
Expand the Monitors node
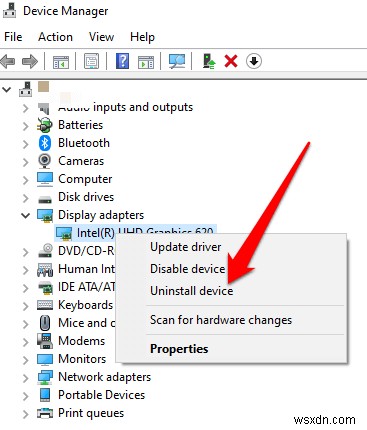[26, 360]
